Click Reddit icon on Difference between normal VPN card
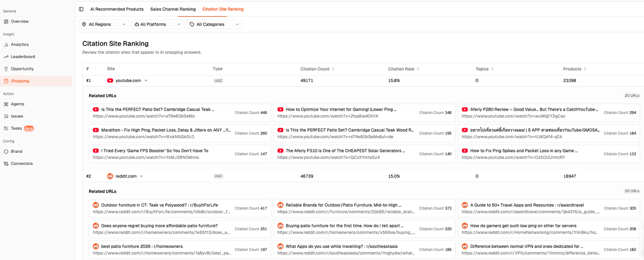Viewport: 644px width, 260px height. [465, 246]
